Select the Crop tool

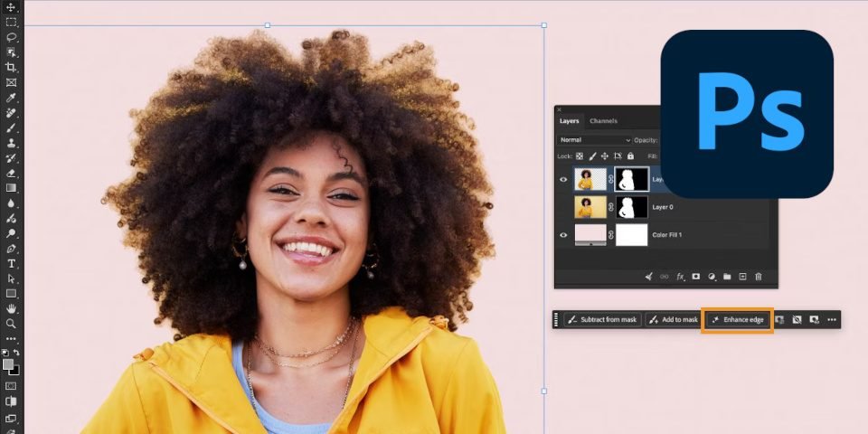click(11, 67)
